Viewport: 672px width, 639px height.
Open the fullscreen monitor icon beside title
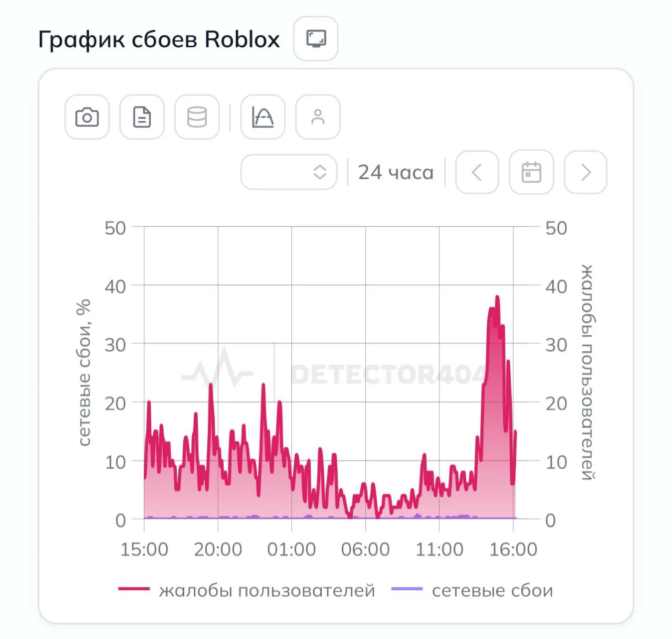tap(316, 39)
